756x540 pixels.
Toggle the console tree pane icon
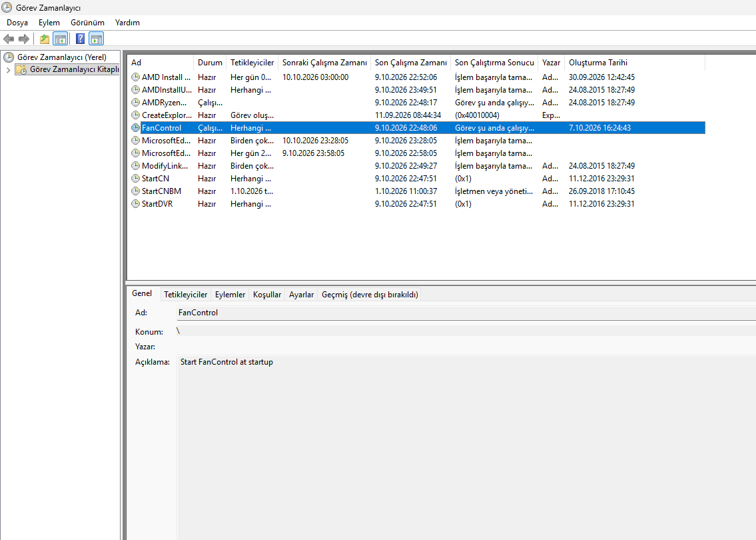coord(60,39)
